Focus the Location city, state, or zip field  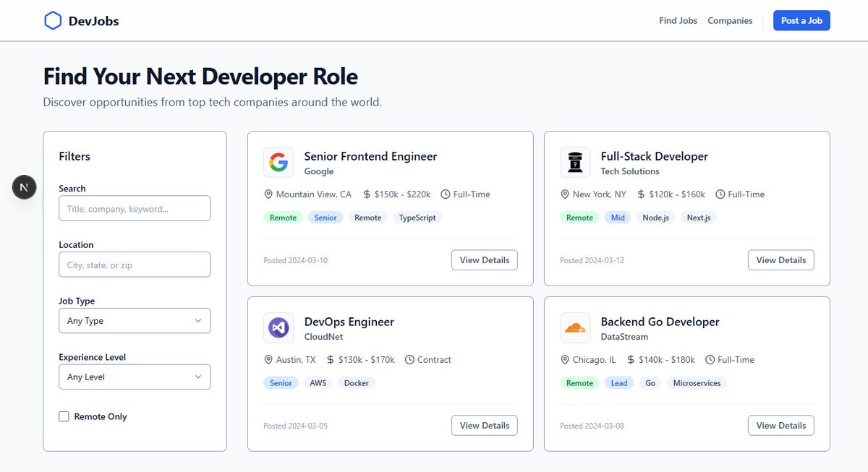(135, 265)
